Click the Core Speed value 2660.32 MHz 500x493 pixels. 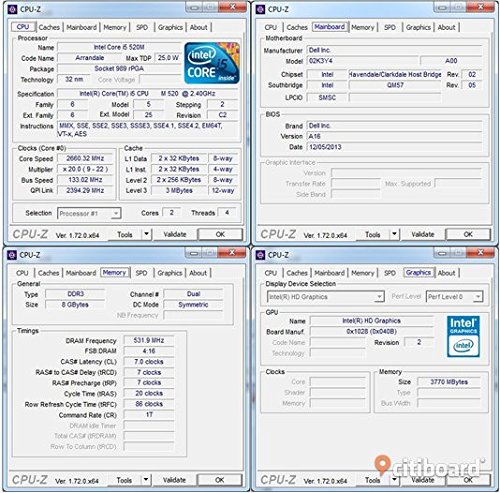click(x=85, y=158)
